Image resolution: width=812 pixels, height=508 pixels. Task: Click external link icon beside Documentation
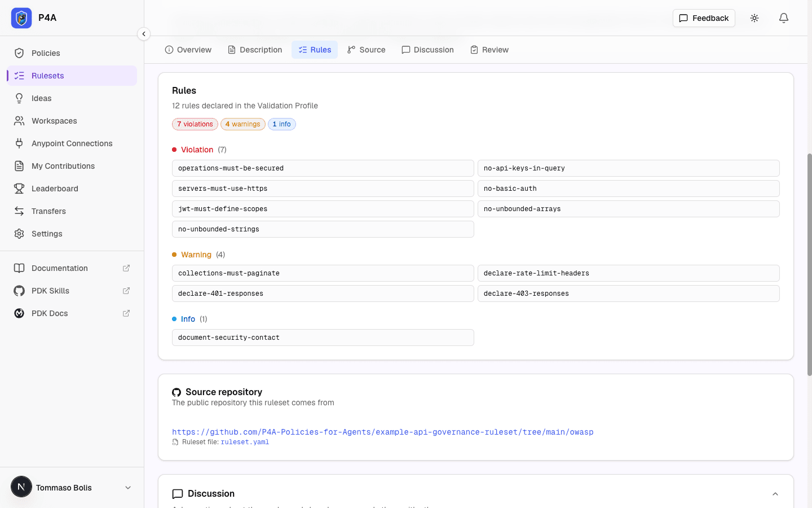(x=126, y=268)
